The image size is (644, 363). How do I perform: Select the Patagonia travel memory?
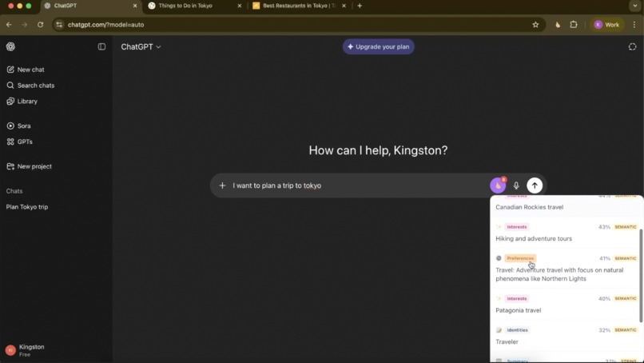(519, 310)
